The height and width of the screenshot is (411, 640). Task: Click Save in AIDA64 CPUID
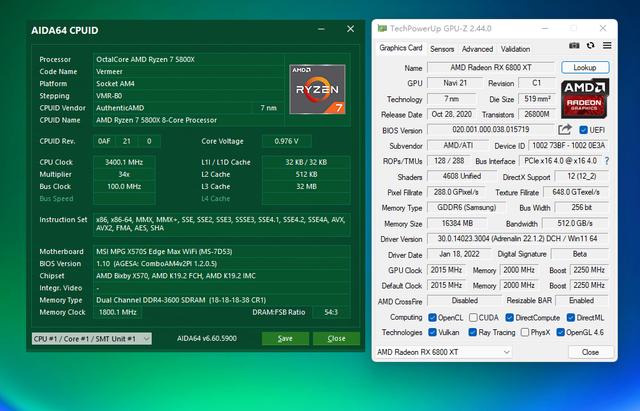[285, 339]
